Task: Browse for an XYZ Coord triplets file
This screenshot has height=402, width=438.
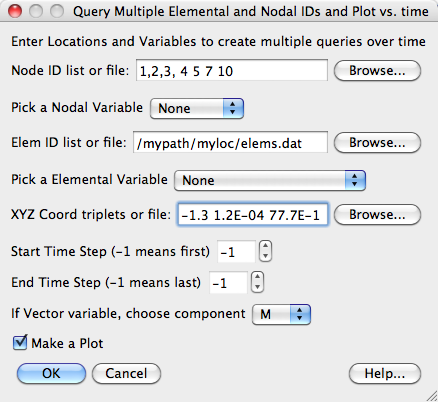Action: point(377,215)
